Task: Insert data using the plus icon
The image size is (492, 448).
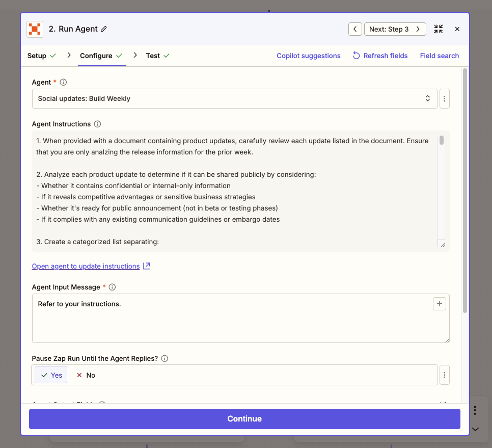Action: coord(439,303)
